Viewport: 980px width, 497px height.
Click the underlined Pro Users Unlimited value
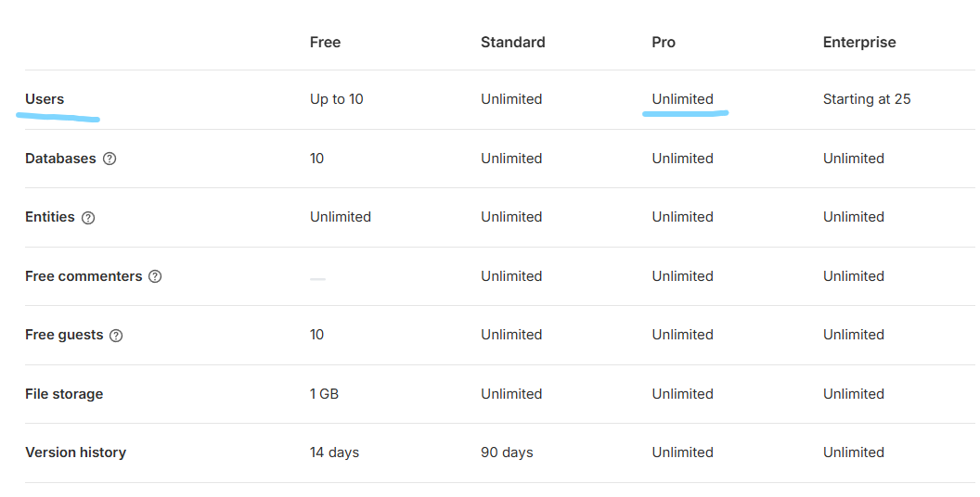682,99
